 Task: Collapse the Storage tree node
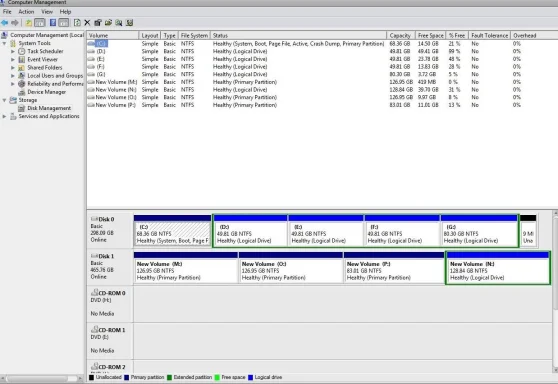[5, 100]
